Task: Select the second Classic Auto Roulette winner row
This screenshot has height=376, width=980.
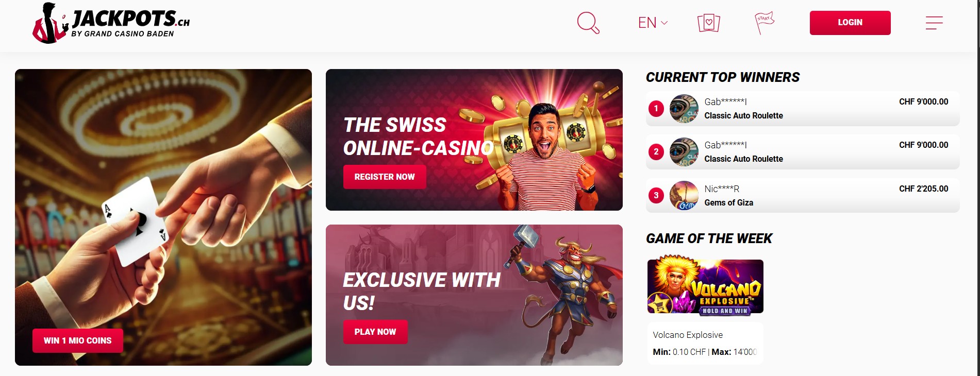Action: (803, 152)
